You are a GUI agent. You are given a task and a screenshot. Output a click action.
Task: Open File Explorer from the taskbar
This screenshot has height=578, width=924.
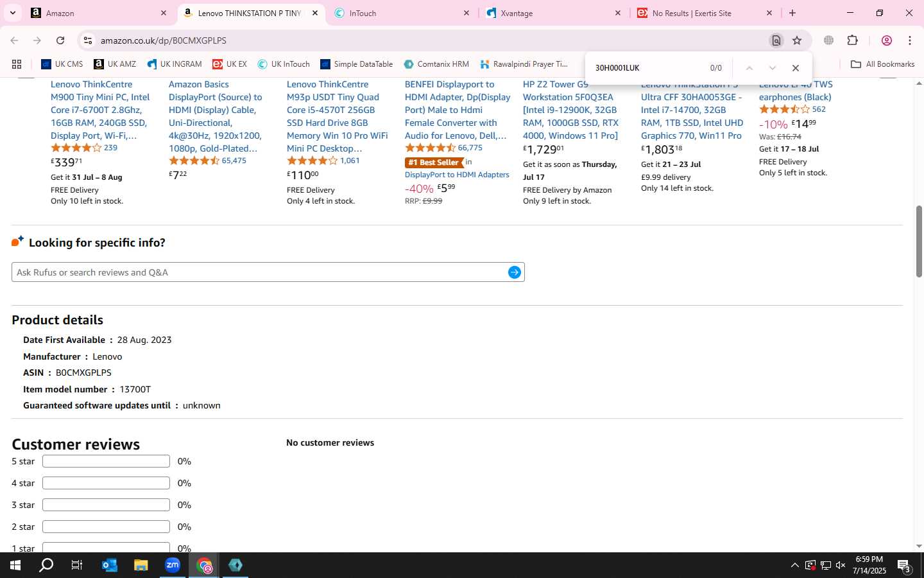tap(141, 565)
